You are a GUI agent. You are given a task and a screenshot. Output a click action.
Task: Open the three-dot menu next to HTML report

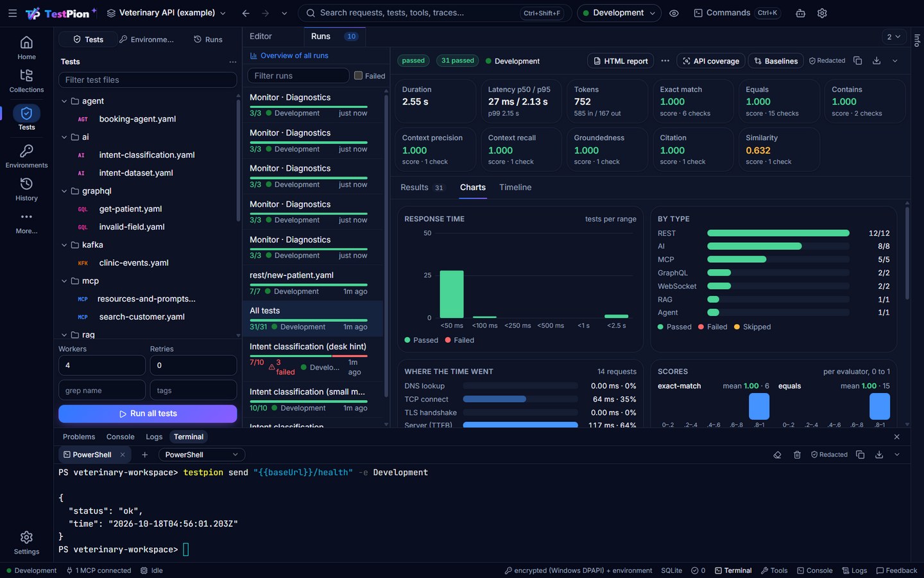coord(665,61)
